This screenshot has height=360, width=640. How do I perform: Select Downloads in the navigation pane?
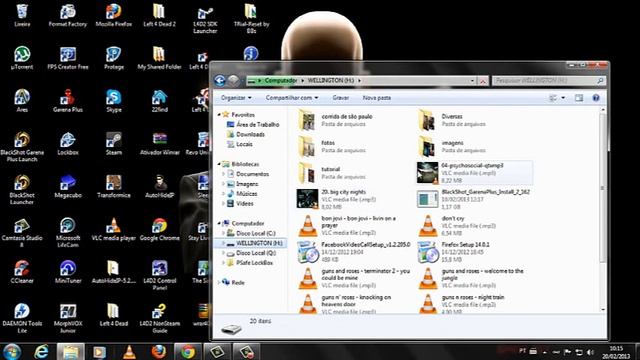246,134
